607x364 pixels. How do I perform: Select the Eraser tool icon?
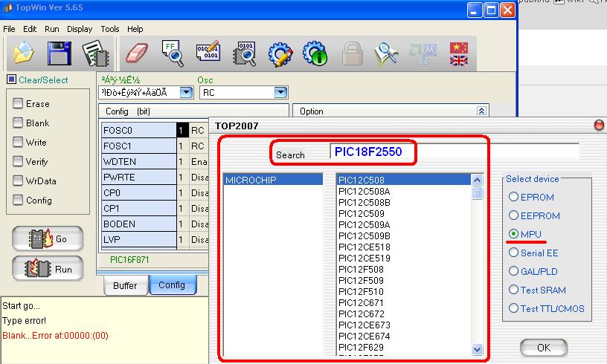point(137,53)
